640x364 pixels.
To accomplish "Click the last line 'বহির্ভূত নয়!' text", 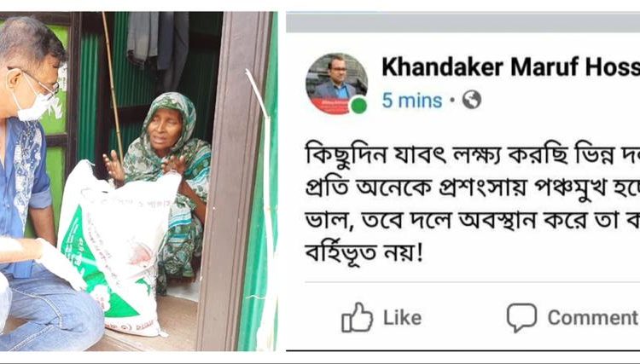I will [364, 253].
